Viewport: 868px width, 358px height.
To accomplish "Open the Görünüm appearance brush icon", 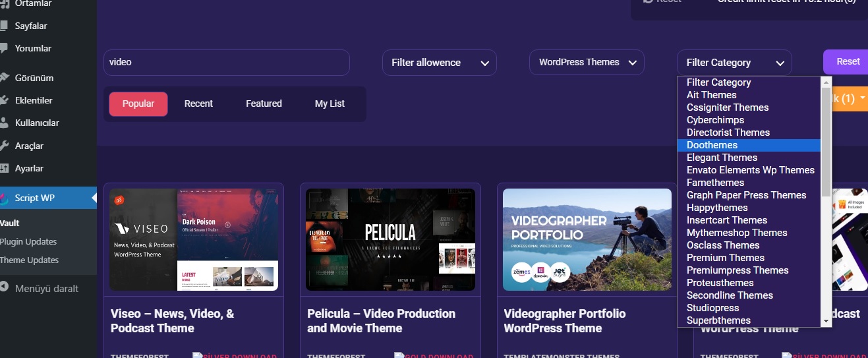I will click(x=3, y=78).
